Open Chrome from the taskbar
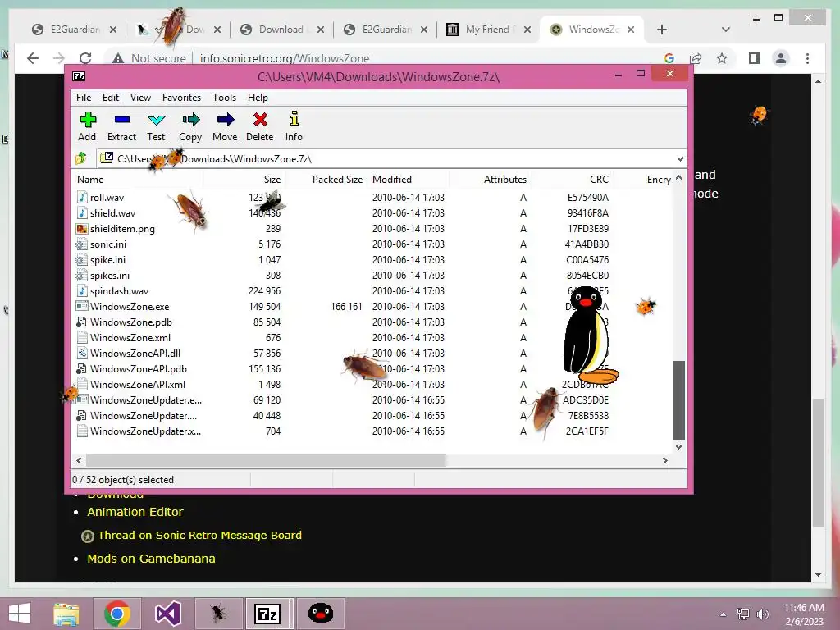The height and width of the screenshot is (630, 840). click(x=117, y=614)
